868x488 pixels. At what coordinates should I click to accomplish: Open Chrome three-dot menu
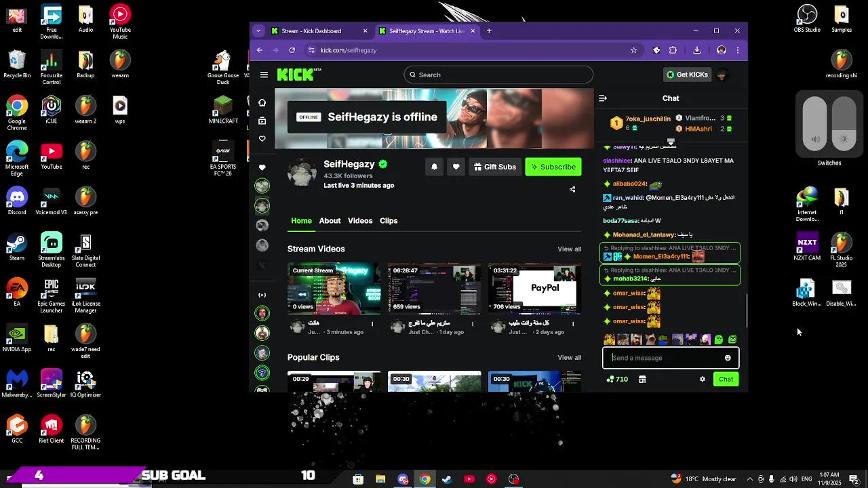pyautogui.click(x=738, y=50)
